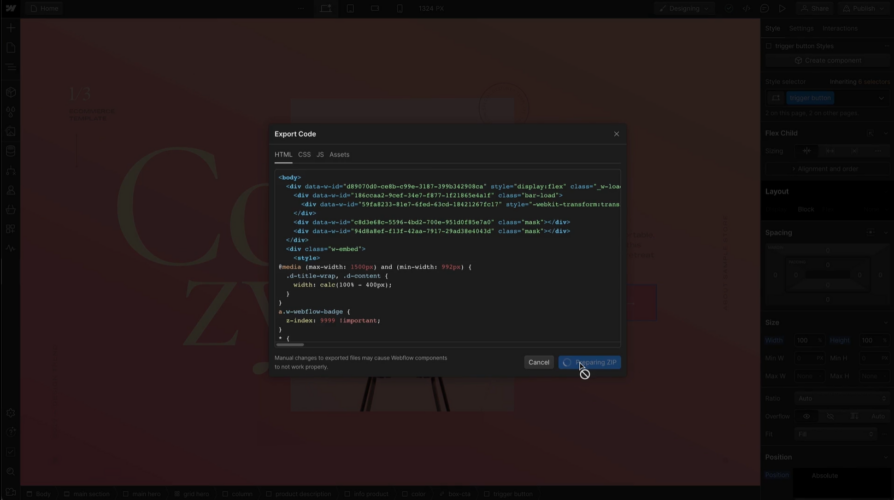Click the horizontal scrollbar in code view
894x500 pixels.
point(290,344)
